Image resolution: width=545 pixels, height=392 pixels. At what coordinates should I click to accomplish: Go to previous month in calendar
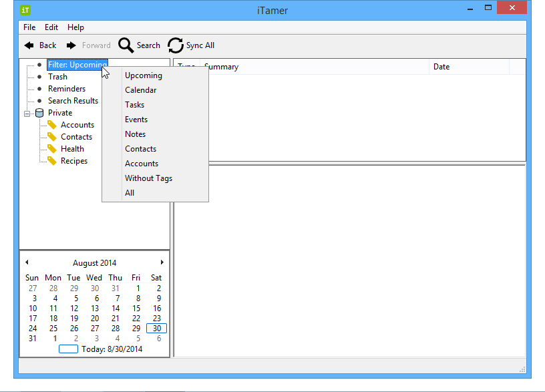(27, 262)
